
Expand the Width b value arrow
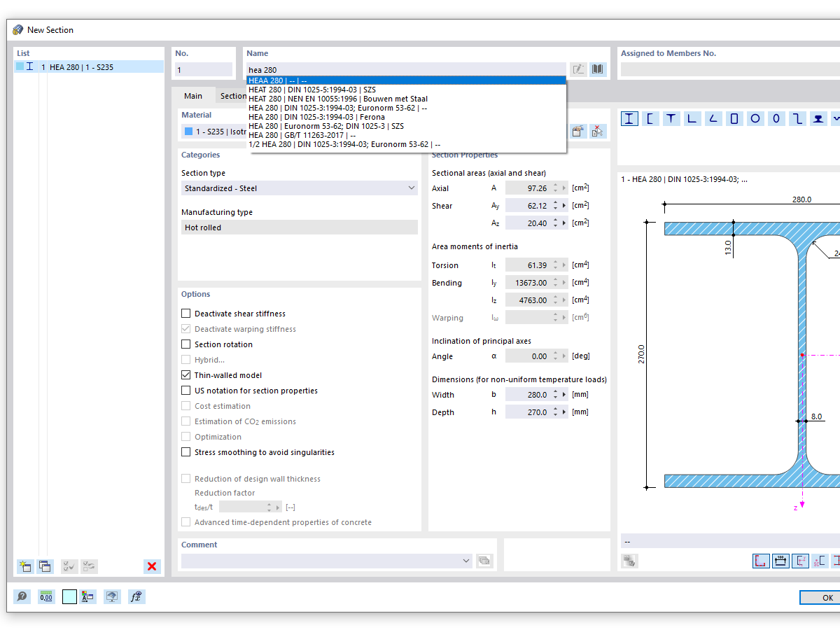tap(565, 395)
